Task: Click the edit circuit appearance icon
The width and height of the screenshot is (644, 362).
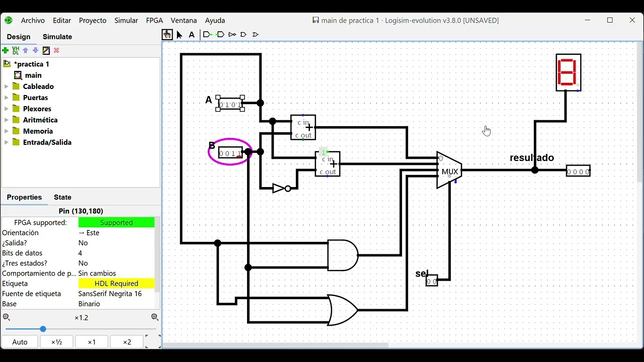Action: pyautogui.click(x=46, y=50)
